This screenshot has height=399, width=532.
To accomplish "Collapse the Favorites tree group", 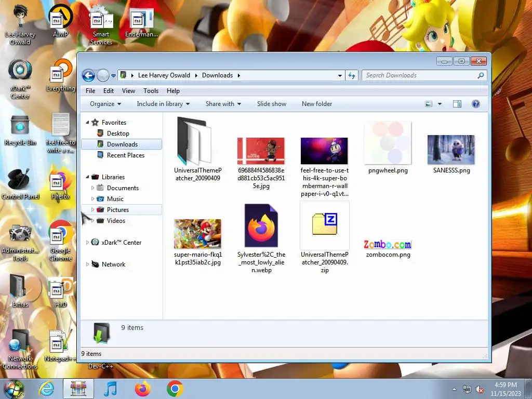I will [x=87, y=122].
